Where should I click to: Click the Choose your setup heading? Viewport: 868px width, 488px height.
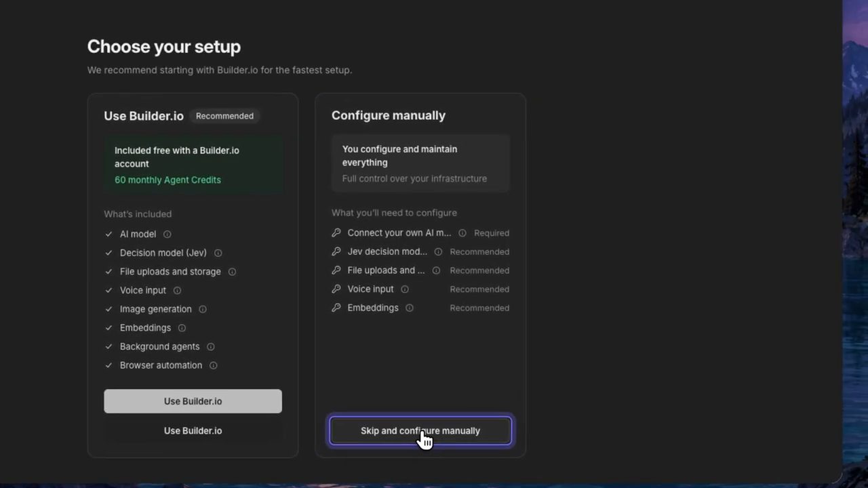click(164, 47)
